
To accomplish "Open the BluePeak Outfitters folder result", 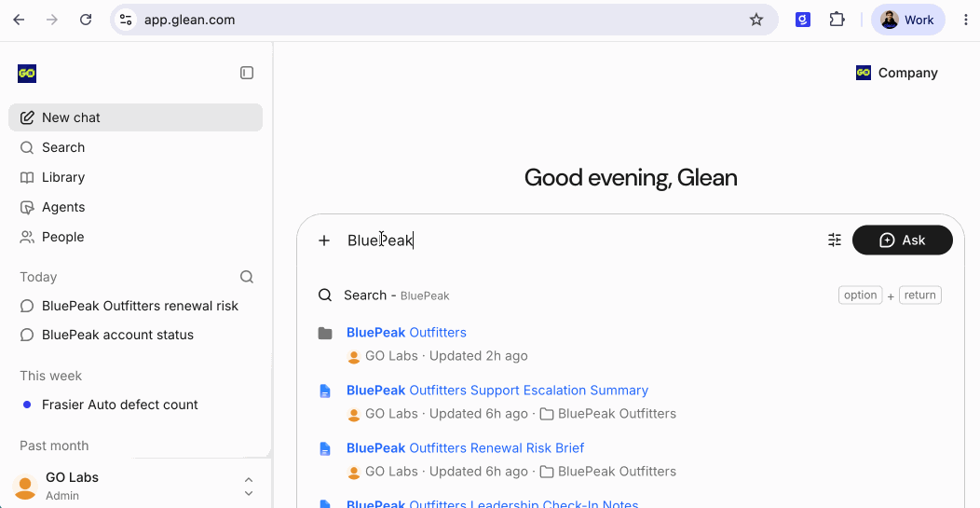I will coord(406,333).
